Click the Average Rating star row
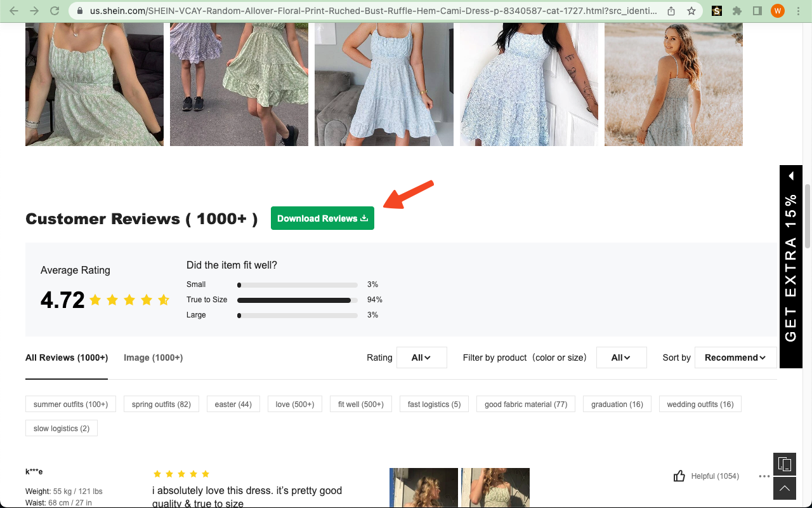Viewport: 812px width, 508px height. (x=129, y=300)
